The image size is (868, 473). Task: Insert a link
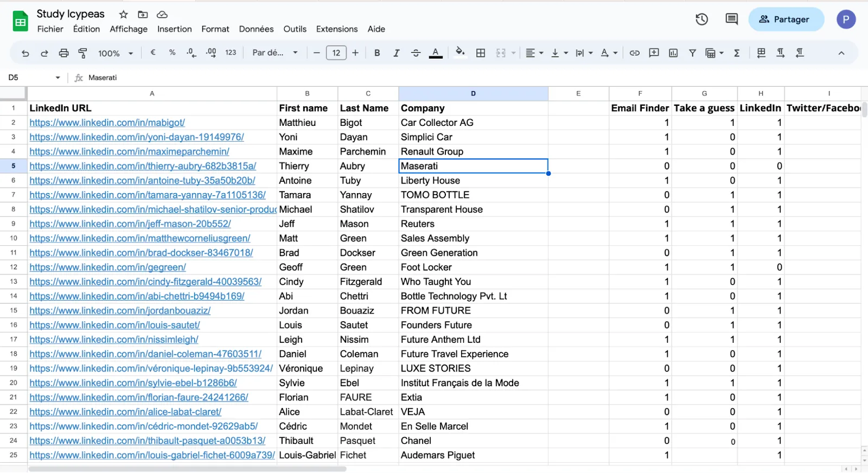(634, 53)
